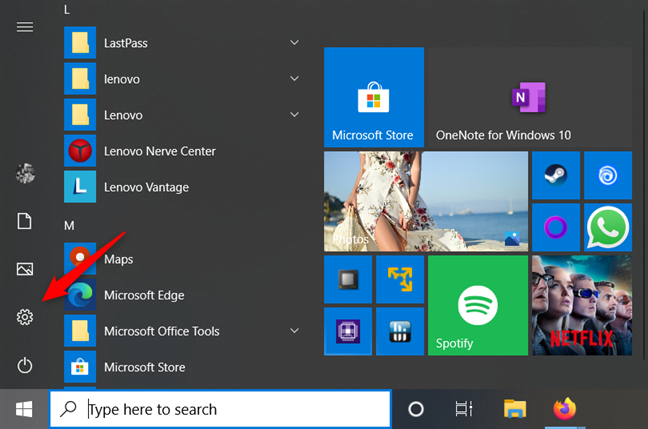Open Settings gear icon
The image size is (648, 429).
25,317
